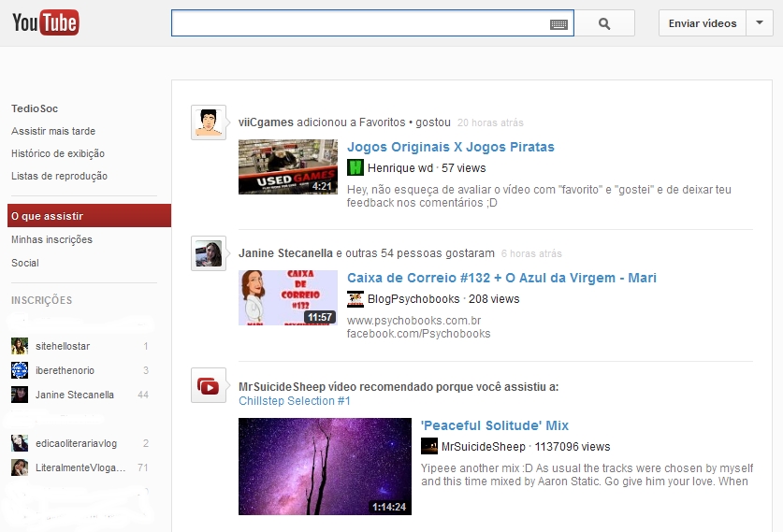783x532 pixels.
Task: Click the 20 horas atrás timestamp
Action: pyautogui.click(x=490, y=122)
